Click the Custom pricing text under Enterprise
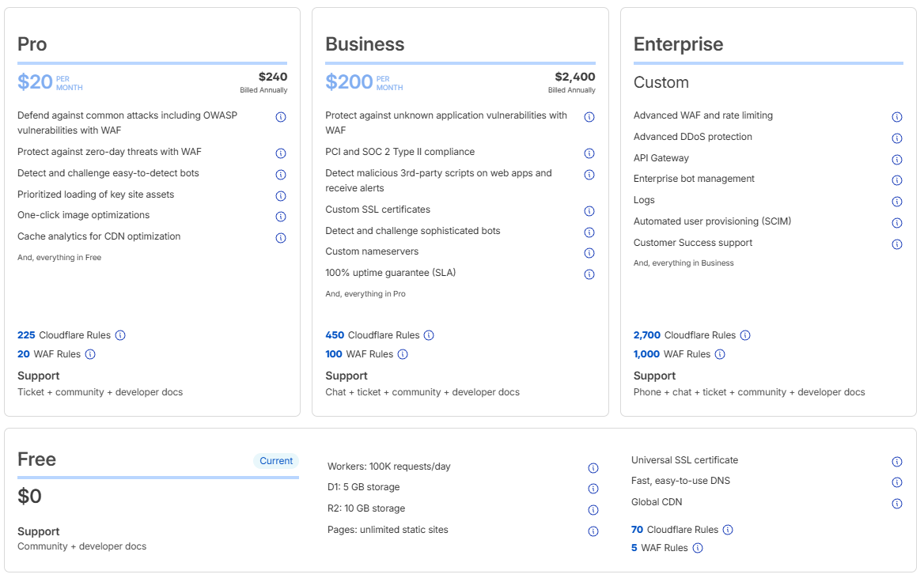 pos(661,82)
